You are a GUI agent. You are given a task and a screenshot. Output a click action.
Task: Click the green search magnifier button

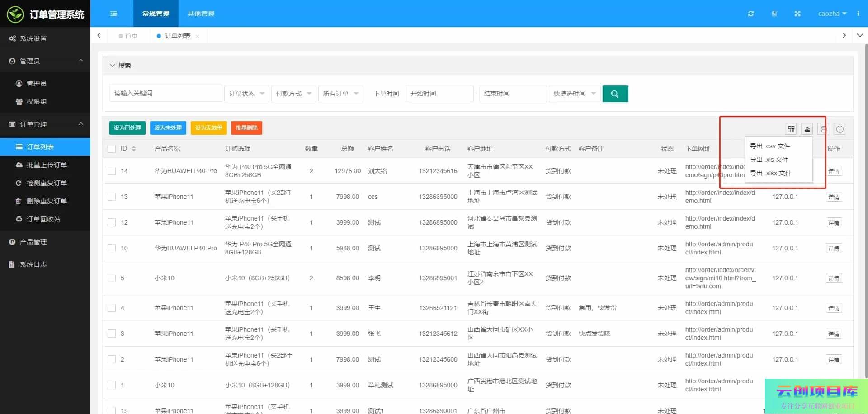[615, 94]
